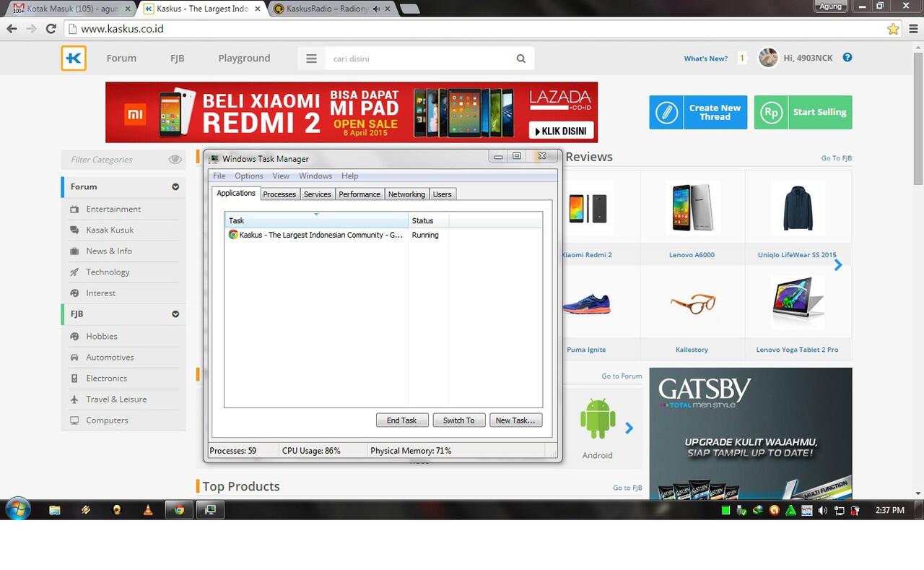This screenshot has height=570, width=924.
Task: Open VLC media player in the taskbar
Action: 148,509
